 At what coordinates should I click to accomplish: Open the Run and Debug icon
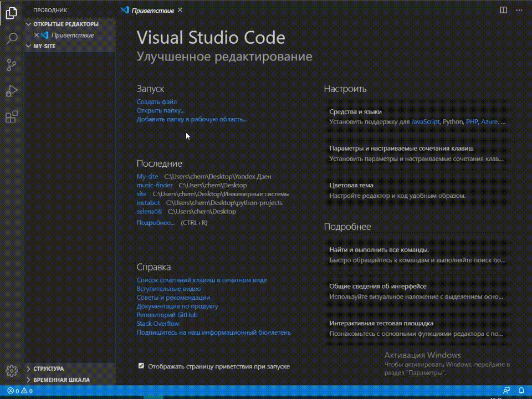pos(12,91)
